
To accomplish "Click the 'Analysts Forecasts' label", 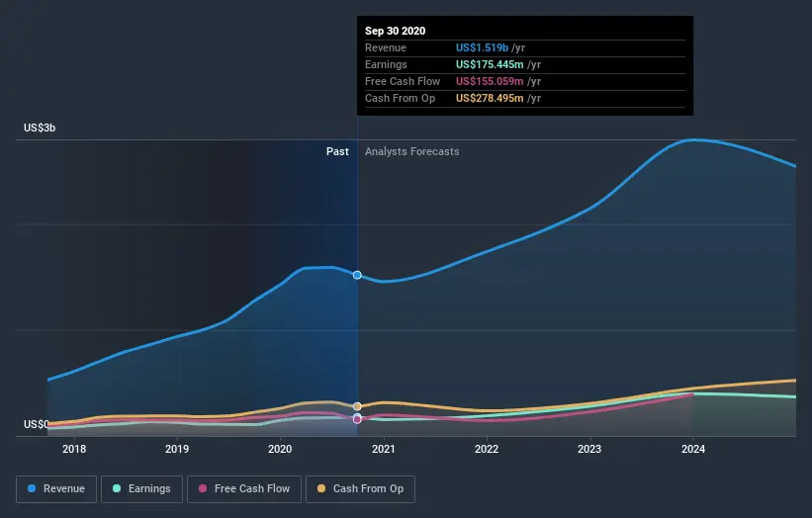I will tap(412, 151).
